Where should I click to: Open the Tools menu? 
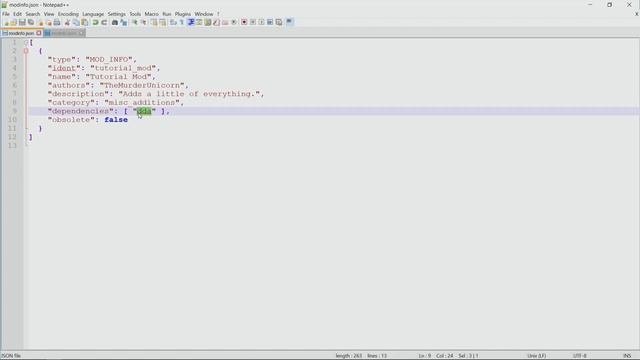point(135,14)
